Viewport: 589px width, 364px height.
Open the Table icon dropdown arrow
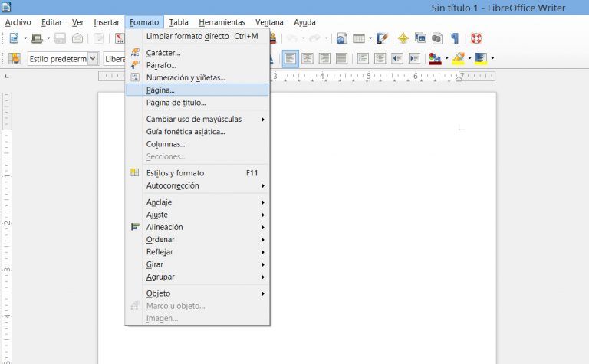(x=370, y=38)
